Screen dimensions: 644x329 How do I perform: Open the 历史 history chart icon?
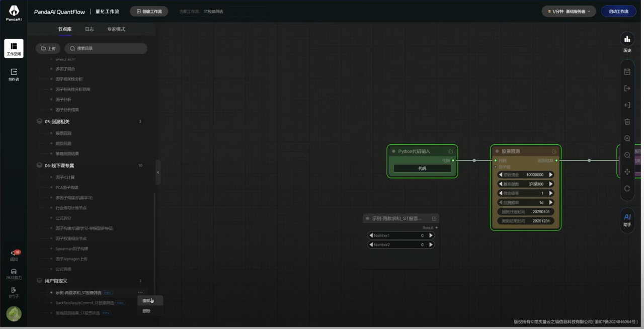pos(627,39)
